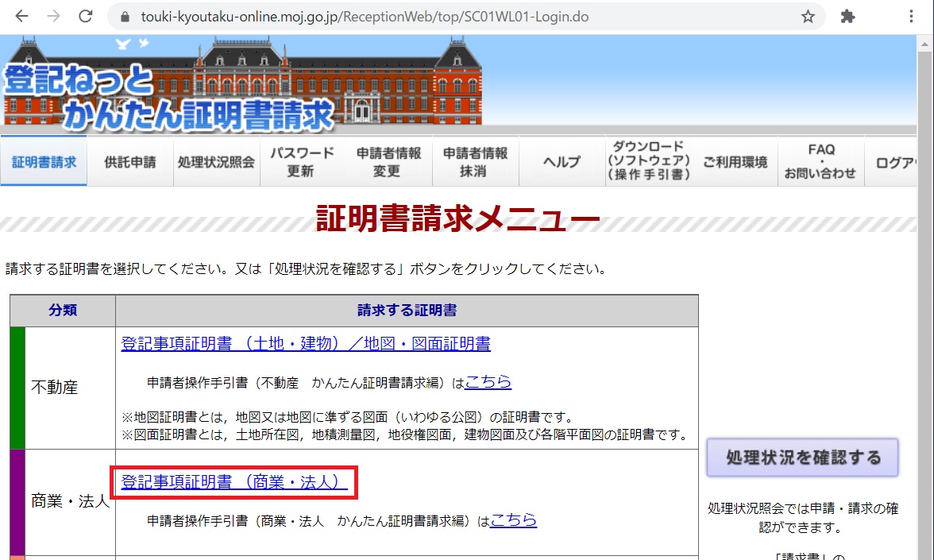Bookmark this page with star icon

808,16
